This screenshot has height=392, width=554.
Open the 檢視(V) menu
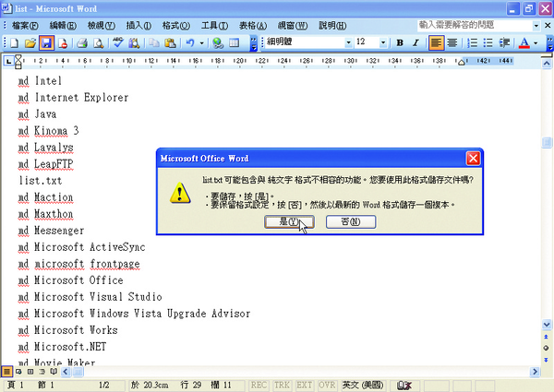point(102,26)
